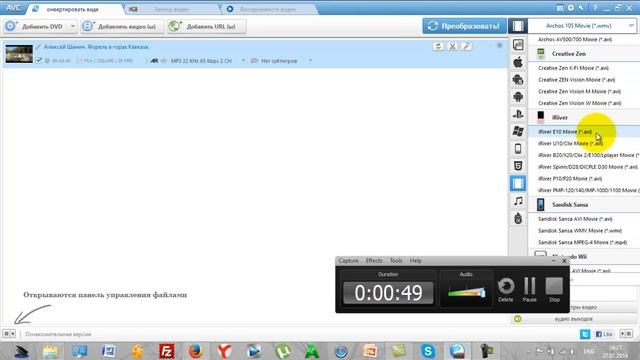Open the help question mark icon in the title bar
The width and height of the screenshot is (640, 360).
[x=595, y=8]
